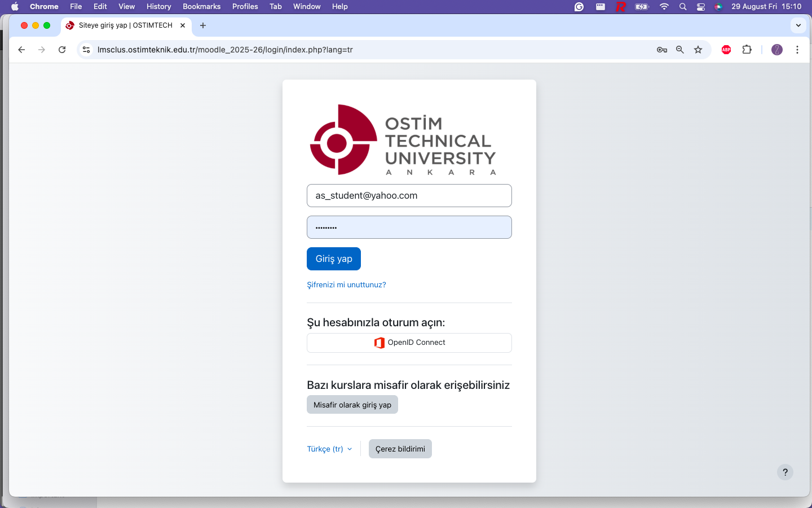Click the browser back arrow
This screenshot has width=812, height=508.
tap(21, 50)
